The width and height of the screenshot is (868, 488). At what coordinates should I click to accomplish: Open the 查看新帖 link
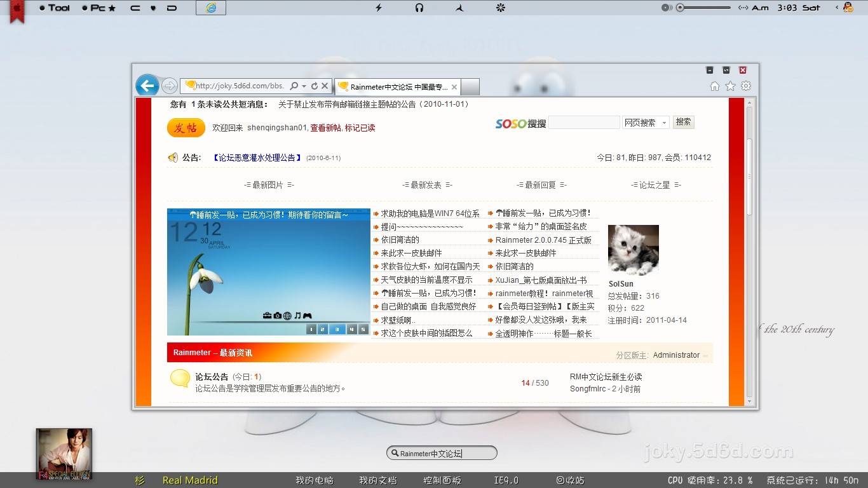[325, 128]
